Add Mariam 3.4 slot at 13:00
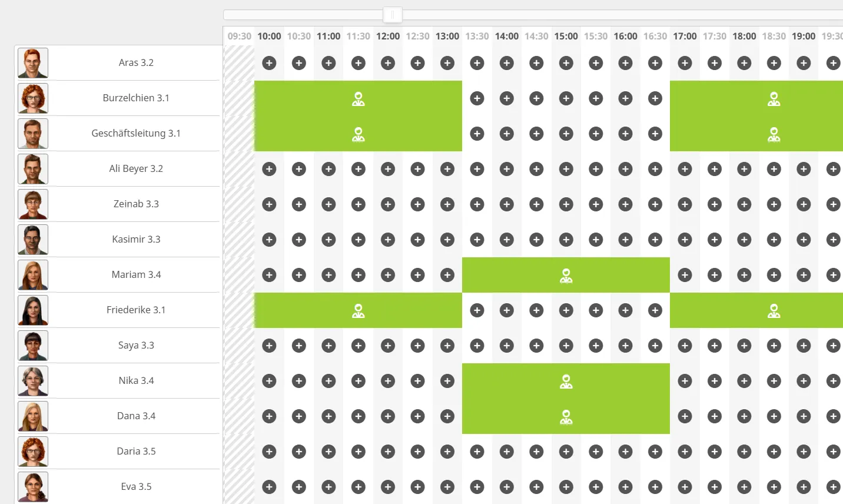 pyautogui.click(x=447, y=275)
